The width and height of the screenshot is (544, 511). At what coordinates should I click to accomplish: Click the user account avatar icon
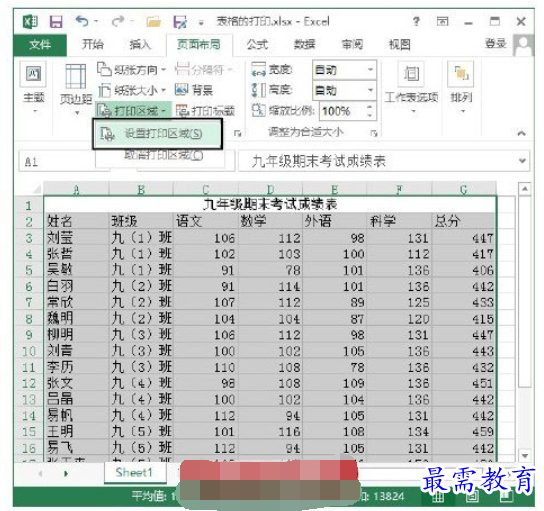coord(523,45)
